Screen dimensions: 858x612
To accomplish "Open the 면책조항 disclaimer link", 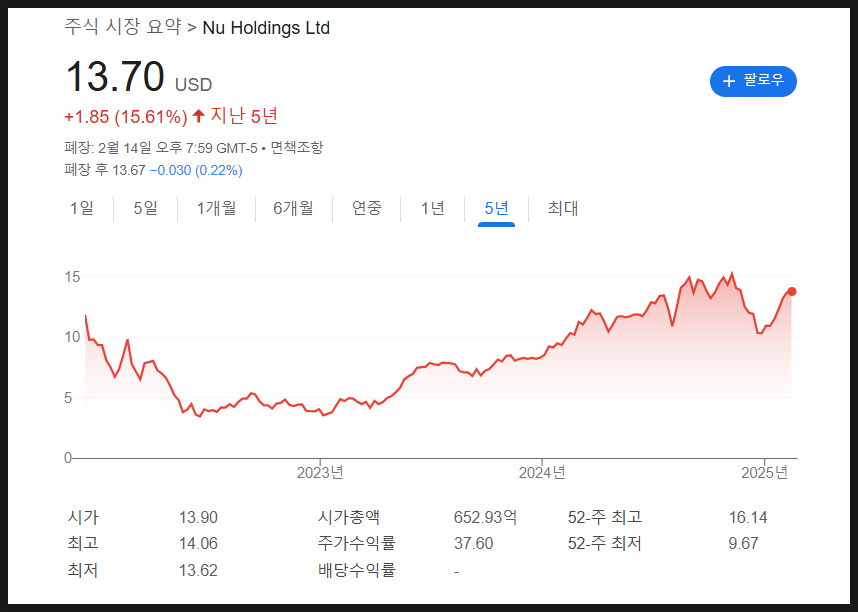I will (296, 148).
